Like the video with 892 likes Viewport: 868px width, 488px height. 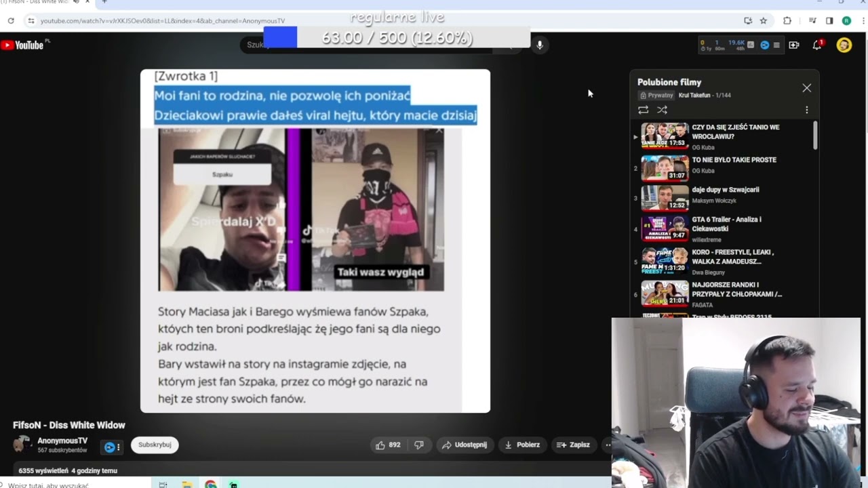tap(389, 445)
